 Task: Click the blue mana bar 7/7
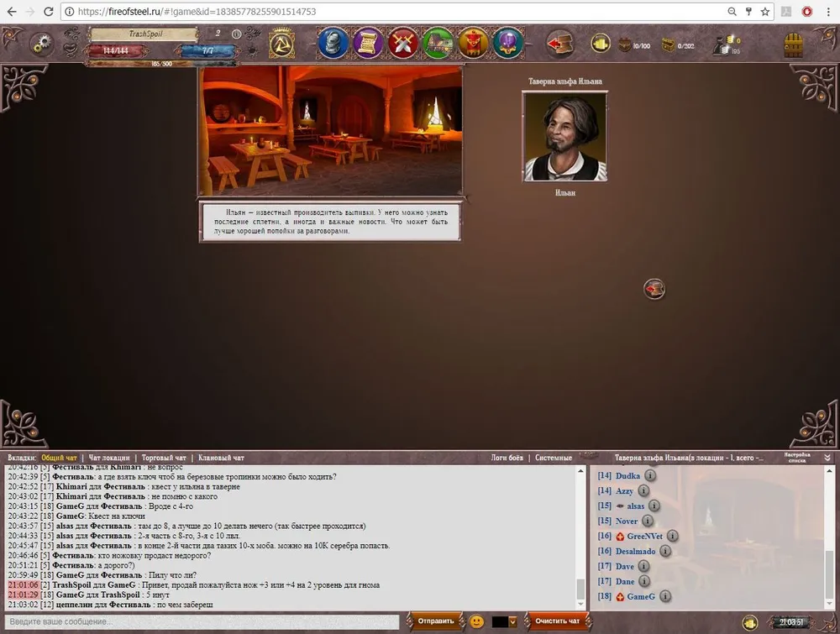207,51
